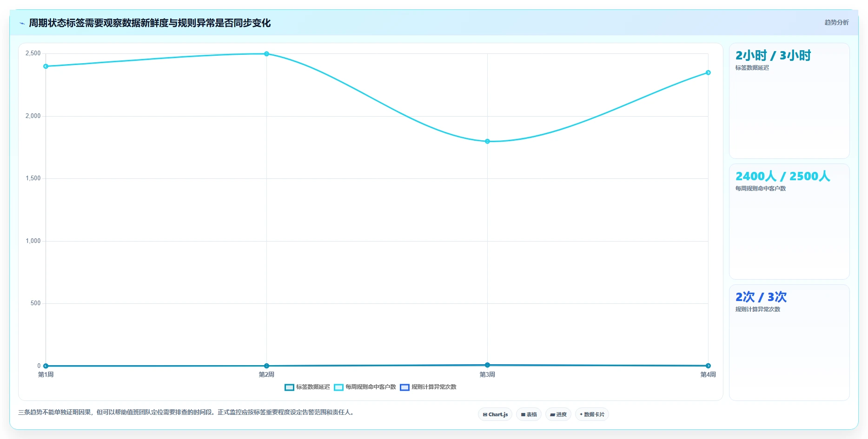Click the 2,500 y-axis value
The height and width of the screenshot is (439, 868).
point(33,53)
